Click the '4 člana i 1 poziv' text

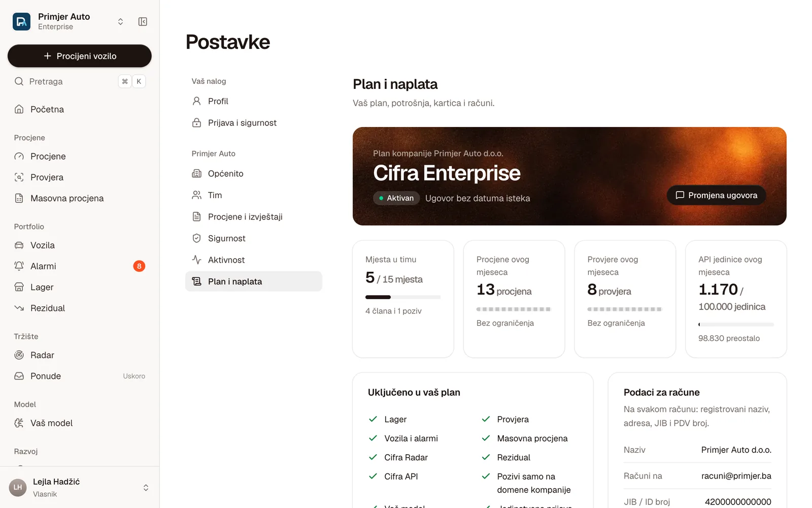393,311
